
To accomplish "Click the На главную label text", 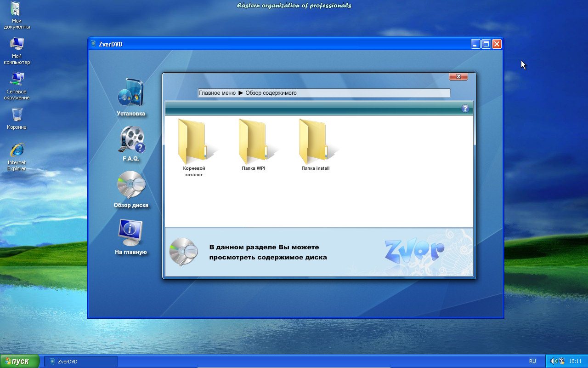I will (x=131, y=252).
